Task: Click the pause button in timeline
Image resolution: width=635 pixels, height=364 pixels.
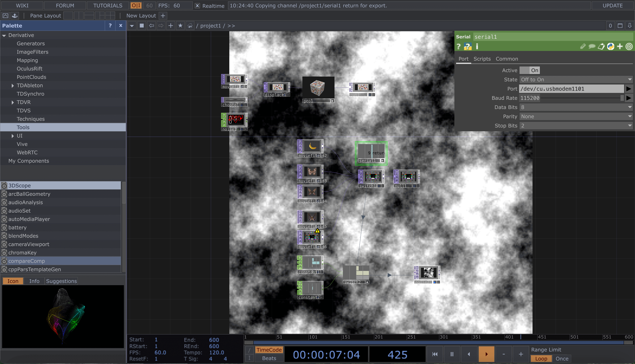Action: [x=452, y=354]
